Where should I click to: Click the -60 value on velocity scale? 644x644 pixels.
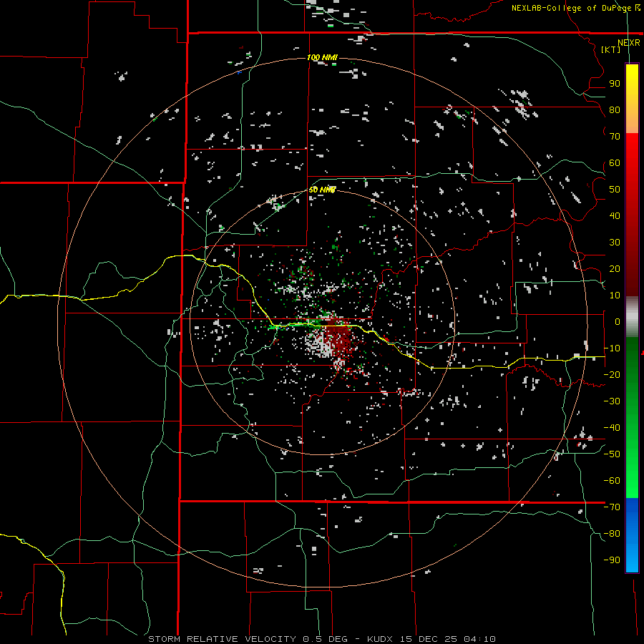click(612, 481)
